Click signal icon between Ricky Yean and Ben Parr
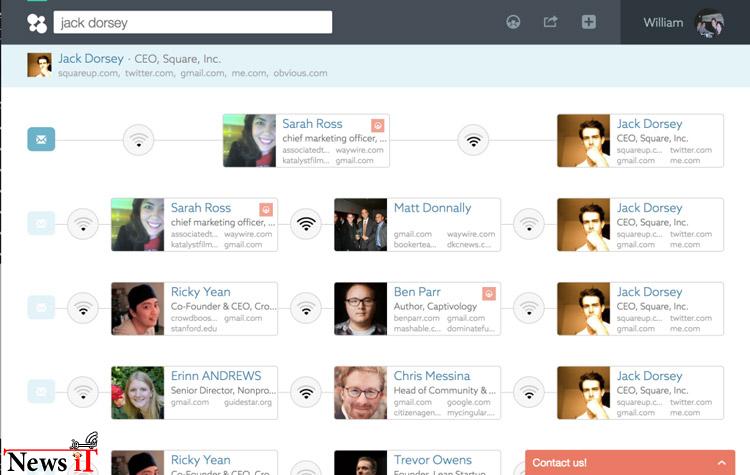 pyautogui.click(x=306, y=309)
